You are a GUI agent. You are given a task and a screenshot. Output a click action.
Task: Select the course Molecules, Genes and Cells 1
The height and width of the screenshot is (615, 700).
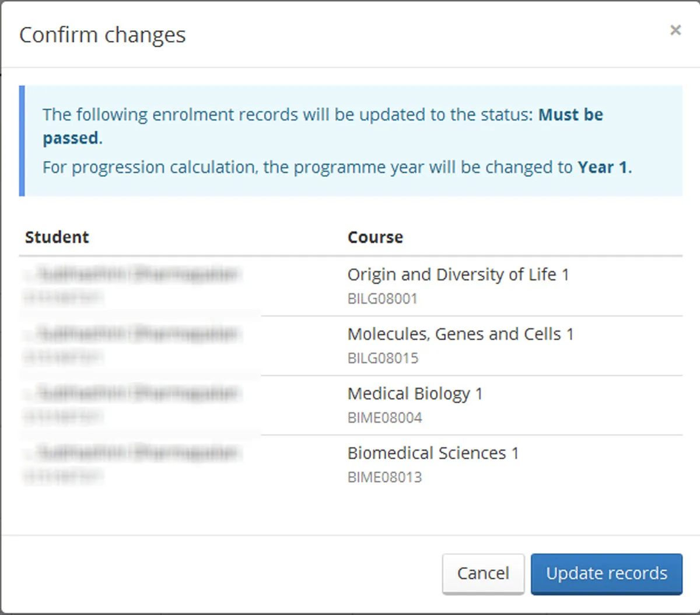pyautogui.click(x=461, y=334)
